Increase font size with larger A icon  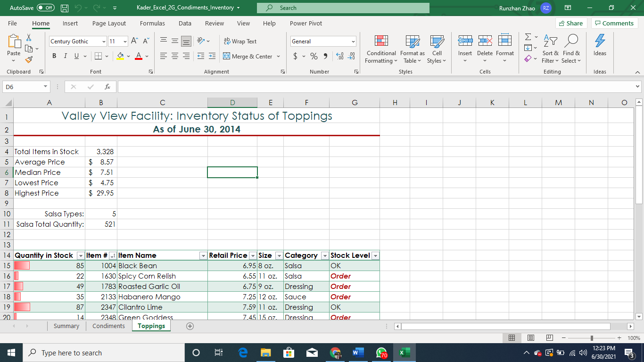pos(134,41)
